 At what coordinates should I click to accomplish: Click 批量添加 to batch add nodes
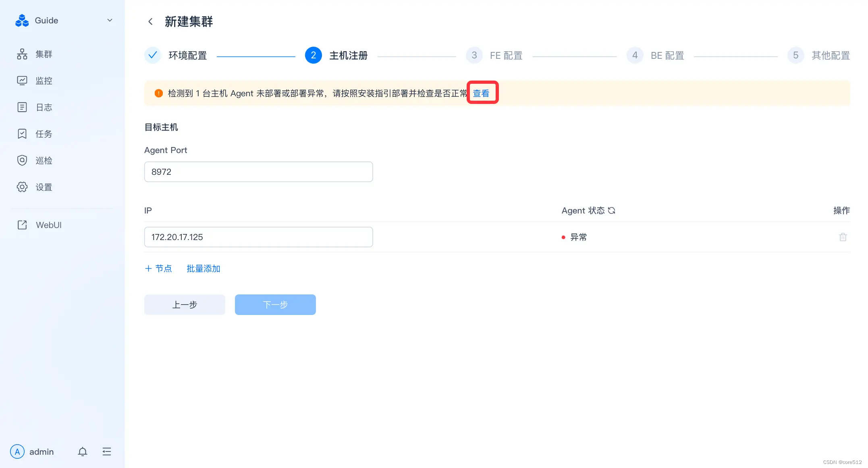pyautogui.click(x=203, y=268)
